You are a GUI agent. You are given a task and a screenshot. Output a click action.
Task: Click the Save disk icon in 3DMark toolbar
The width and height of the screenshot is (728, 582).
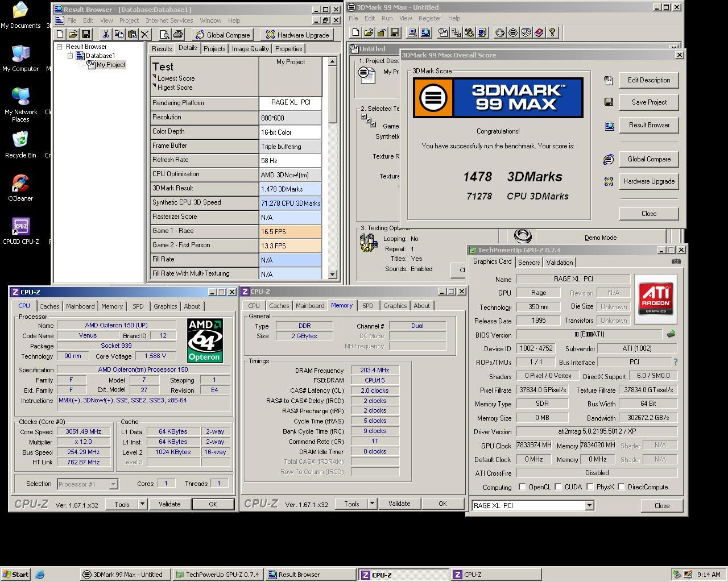click(x=395, y=32)
